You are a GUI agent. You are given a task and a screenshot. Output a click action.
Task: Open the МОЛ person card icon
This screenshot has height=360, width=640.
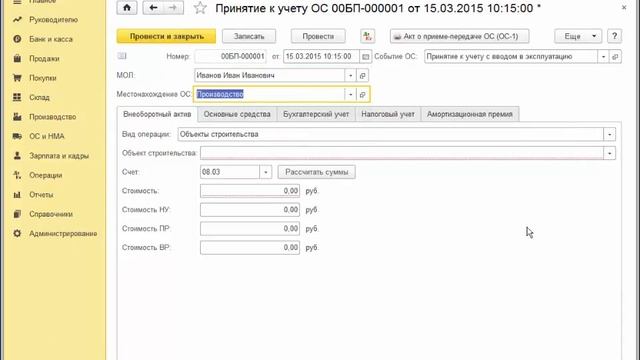[x=362, y=76]
